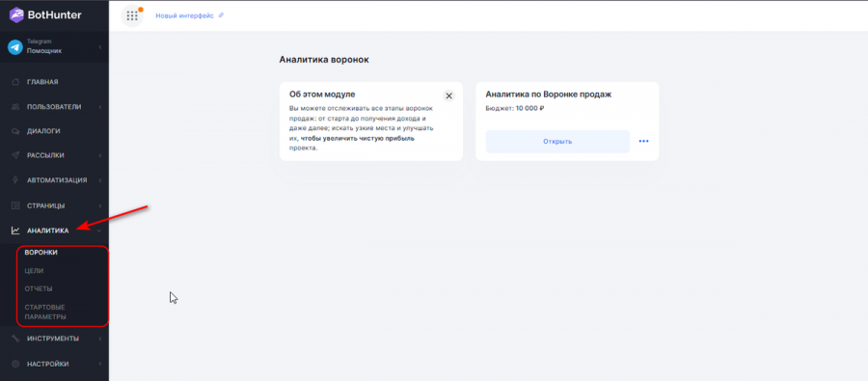Click the Telegram bot avatar icon
This screenshot has height=381, width=868.
coord(14,47)
